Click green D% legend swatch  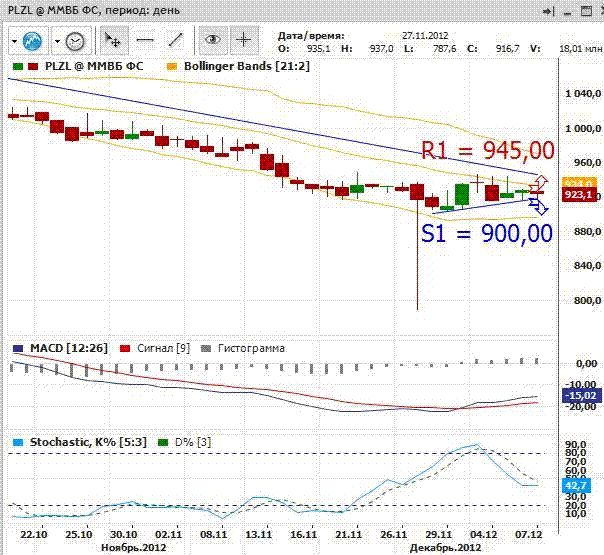[x=163, y=443]
